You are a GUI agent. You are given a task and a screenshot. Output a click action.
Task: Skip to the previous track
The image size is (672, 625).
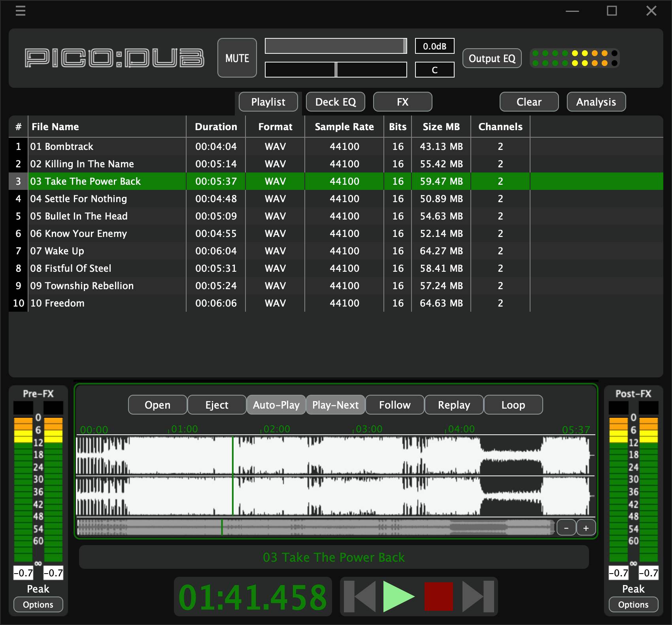(361, 597)
